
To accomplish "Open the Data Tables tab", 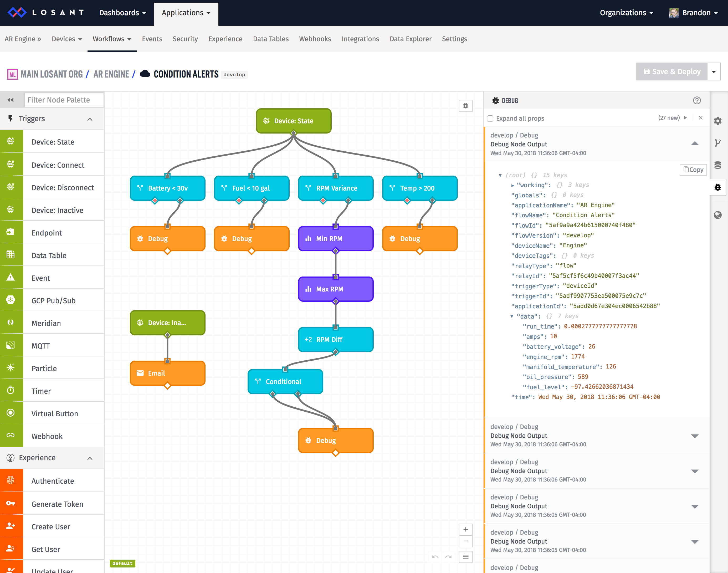I will click(270, 39).
